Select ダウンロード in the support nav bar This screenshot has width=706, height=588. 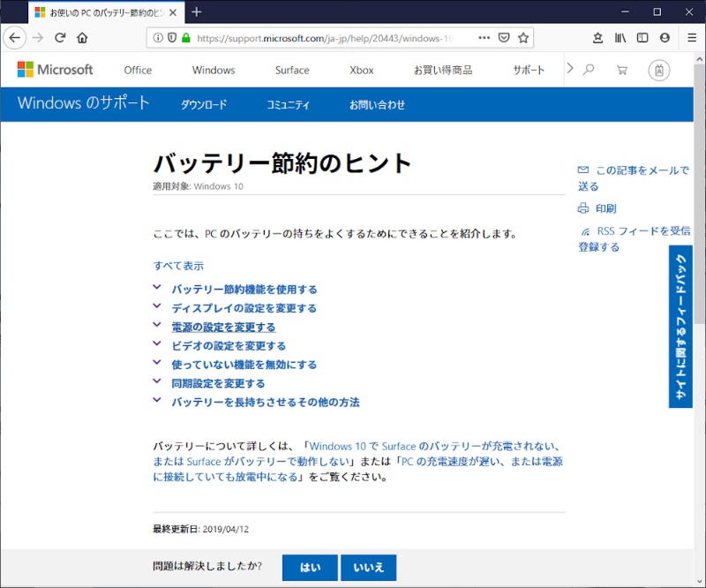tap(204, 104)
